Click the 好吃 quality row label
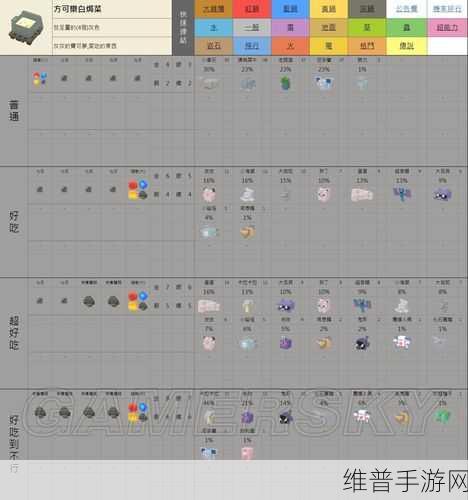 pos(14,222)
